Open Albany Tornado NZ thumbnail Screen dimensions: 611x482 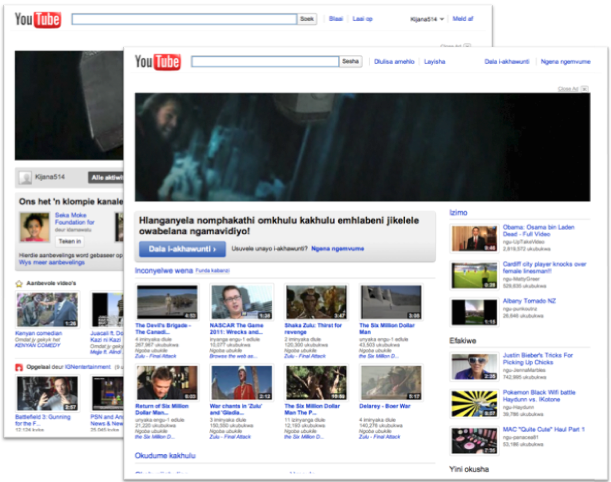click(474, 312)
